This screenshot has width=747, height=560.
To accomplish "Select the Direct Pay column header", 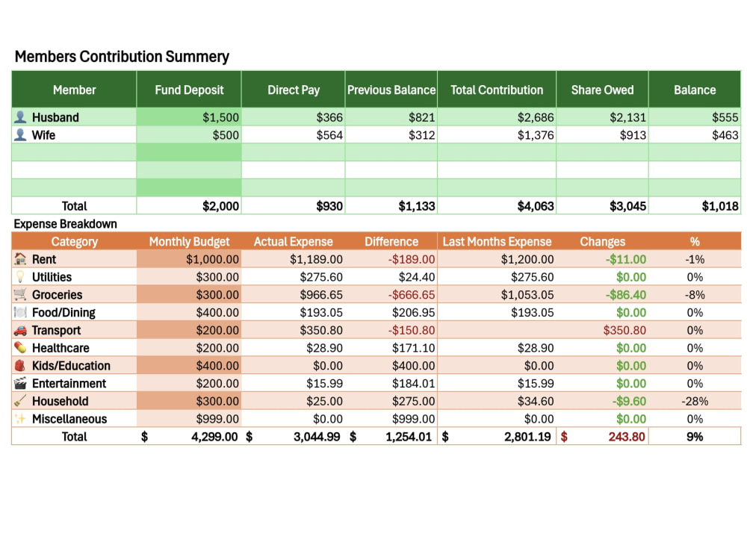I will 294,90.
